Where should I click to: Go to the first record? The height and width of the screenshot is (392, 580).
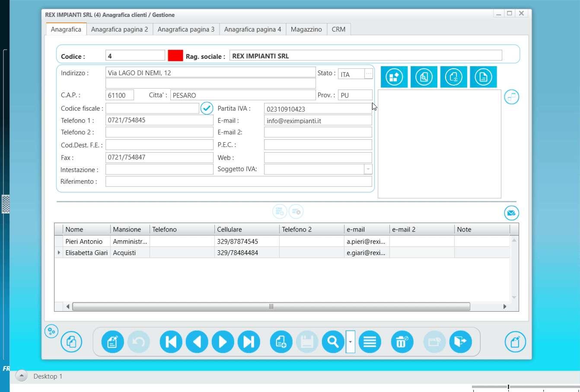171,342
